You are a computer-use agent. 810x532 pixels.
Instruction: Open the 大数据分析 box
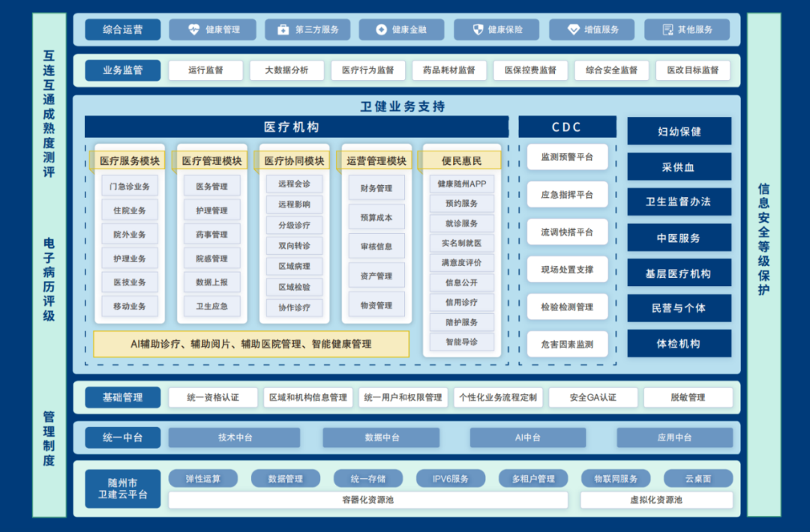[x=286, y=70]
